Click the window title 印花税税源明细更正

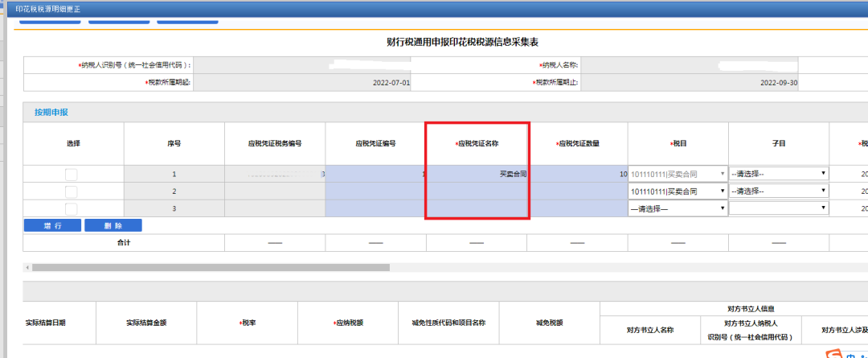coord(47,8)
